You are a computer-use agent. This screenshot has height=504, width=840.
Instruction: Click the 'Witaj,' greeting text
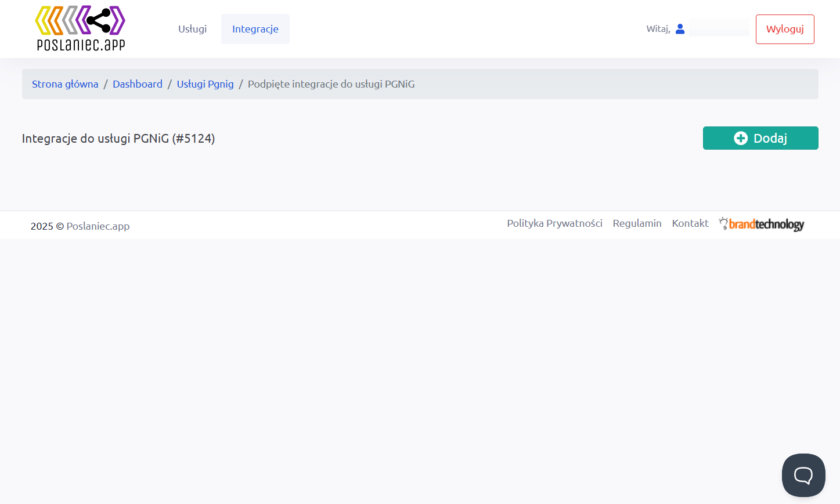[x=658, y=29]
